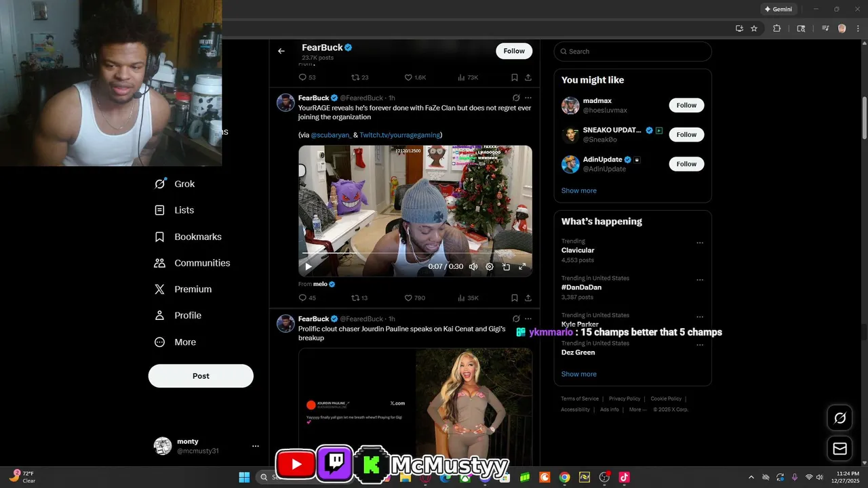The image size is (868, 488).
Task: Expand the footer More menu
Action: coord(637,409)
